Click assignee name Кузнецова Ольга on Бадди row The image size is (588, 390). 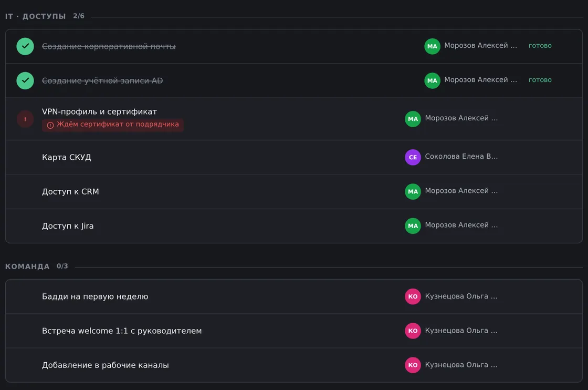tap(461, 296)
